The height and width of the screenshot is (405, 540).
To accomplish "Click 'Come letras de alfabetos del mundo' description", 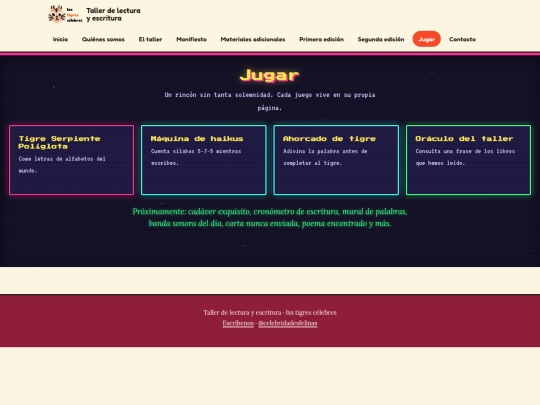I will click(62, 165).
